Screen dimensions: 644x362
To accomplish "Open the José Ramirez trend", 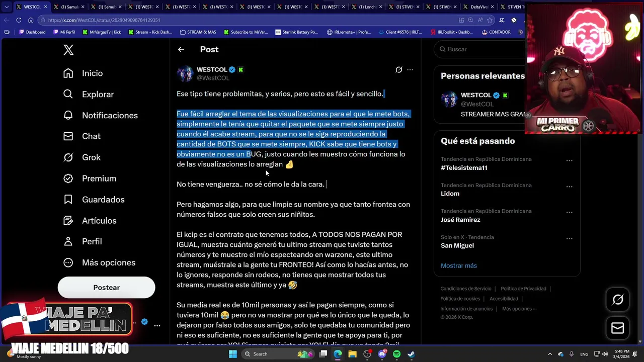I will 460,220.
